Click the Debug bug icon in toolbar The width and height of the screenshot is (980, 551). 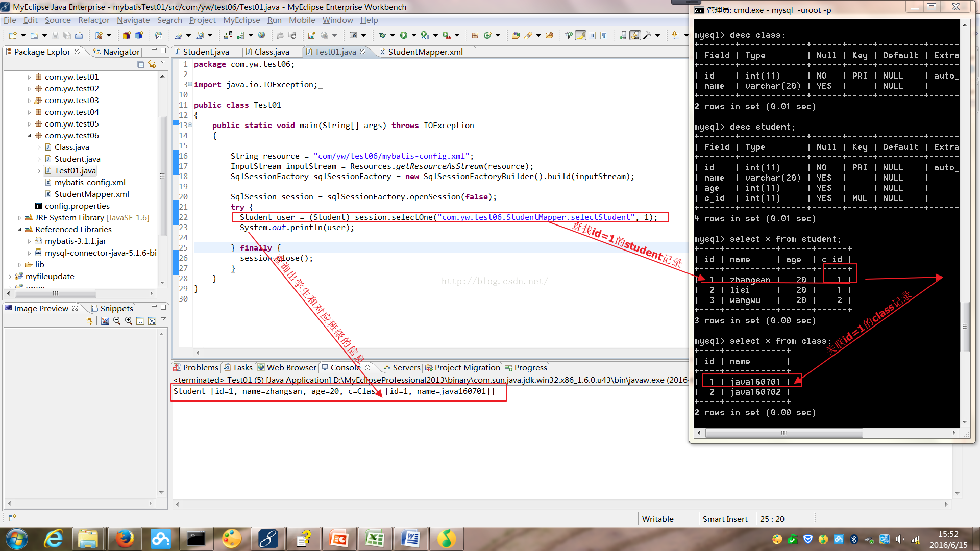click(x=382, y=35)
